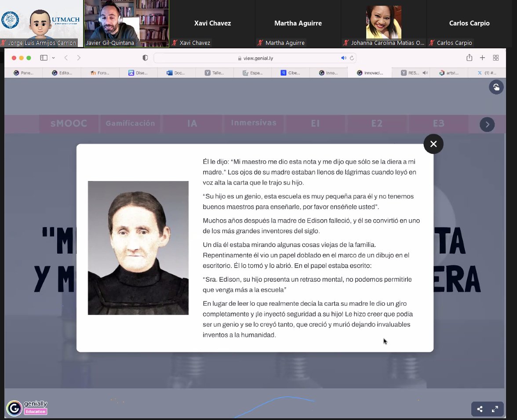Viewport: 517px width, 420px height.
Task: Open the E1 menu section
Action: (x=315, y=123)
